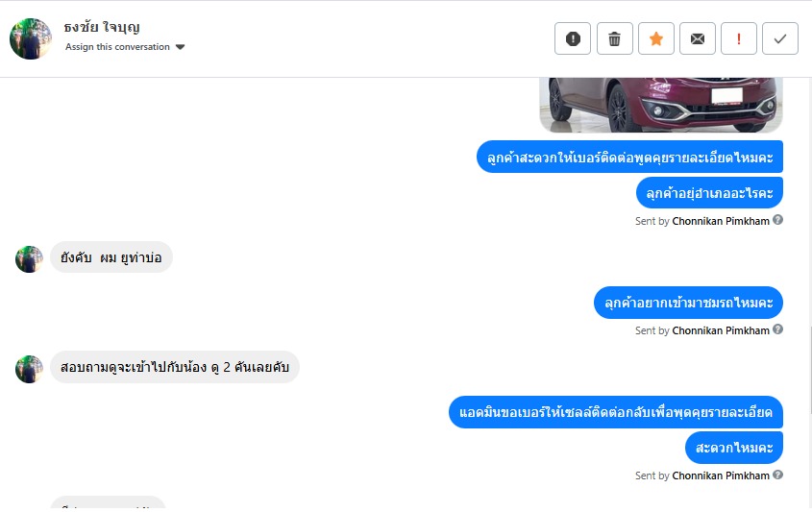Open Assign this conversation menu text
The image size is (812, 512).
pos(117,47)
